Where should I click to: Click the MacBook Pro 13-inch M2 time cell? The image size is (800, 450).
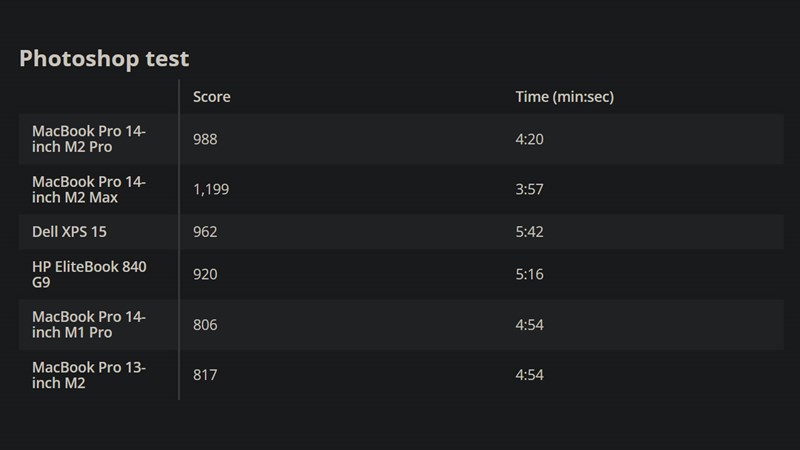[x=529, y=375]
